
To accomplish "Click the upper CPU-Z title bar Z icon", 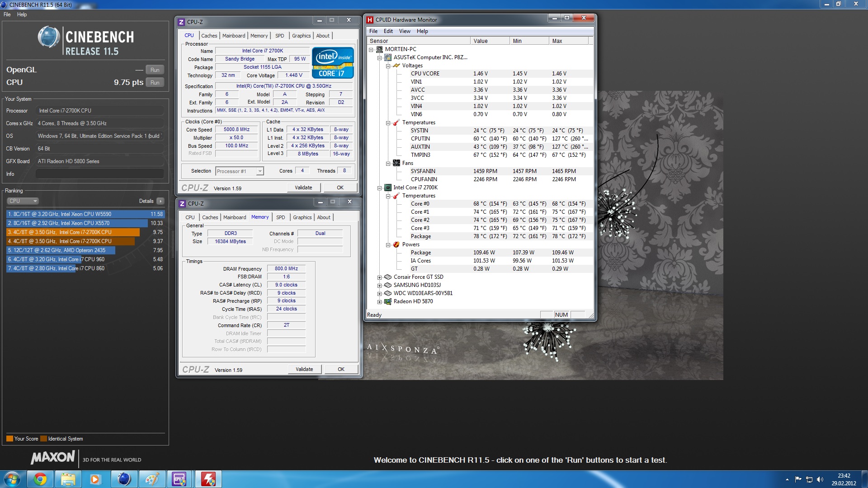I will click(x=181, y=22).
